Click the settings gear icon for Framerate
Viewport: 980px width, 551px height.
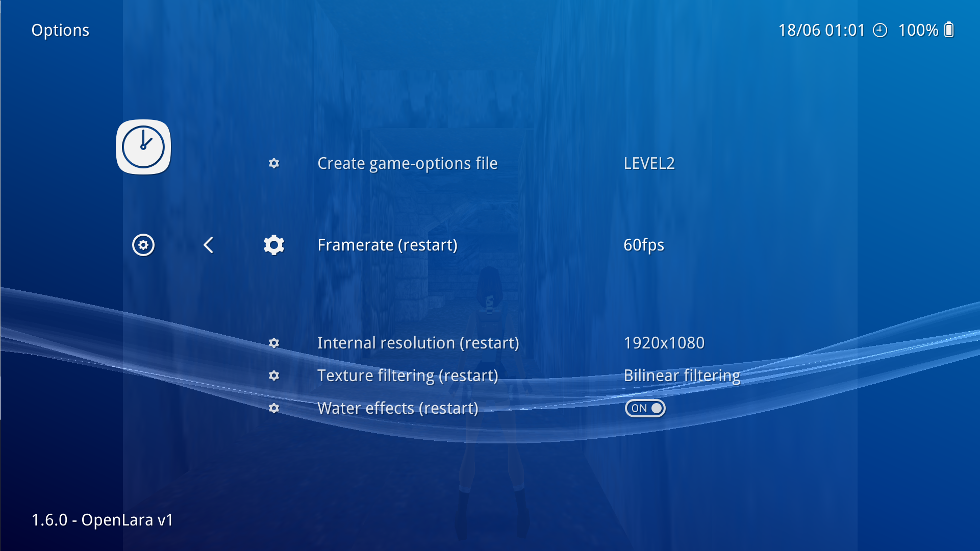pos(274,244)
